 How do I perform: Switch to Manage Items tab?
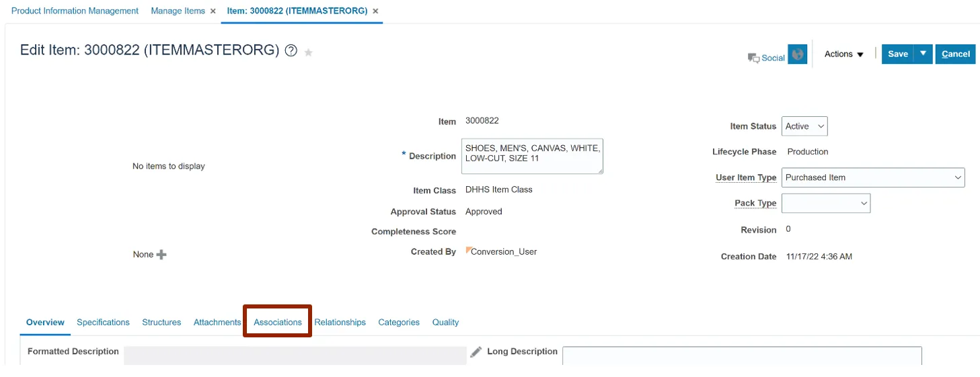tap(178, 11)
